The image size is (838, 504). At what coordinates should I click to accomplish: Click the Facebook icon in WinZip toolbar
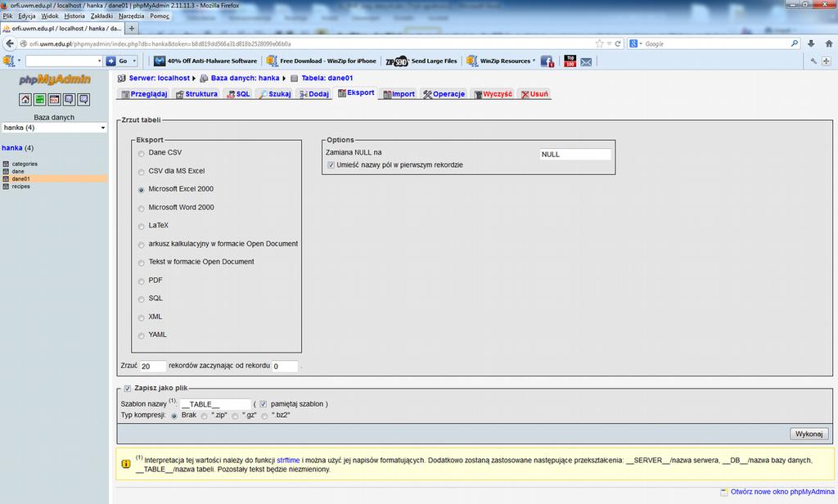pos(547,61)
